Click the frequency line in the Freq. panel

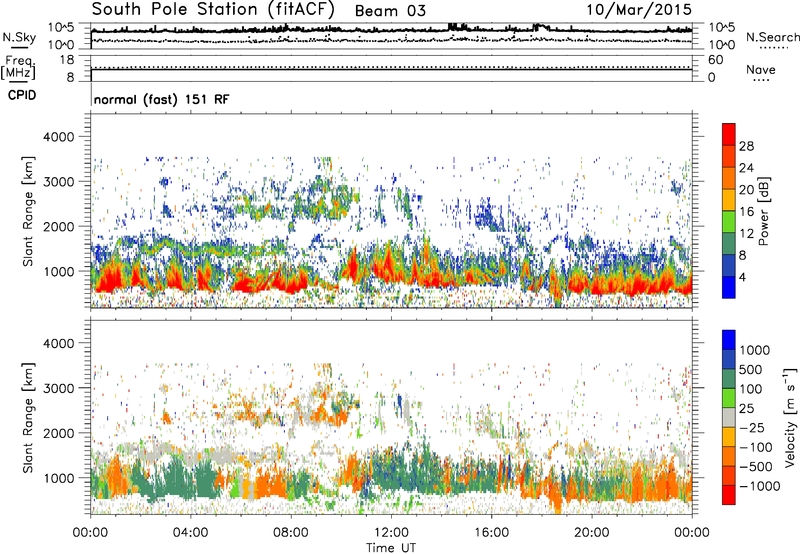click(x=391, y=70)
